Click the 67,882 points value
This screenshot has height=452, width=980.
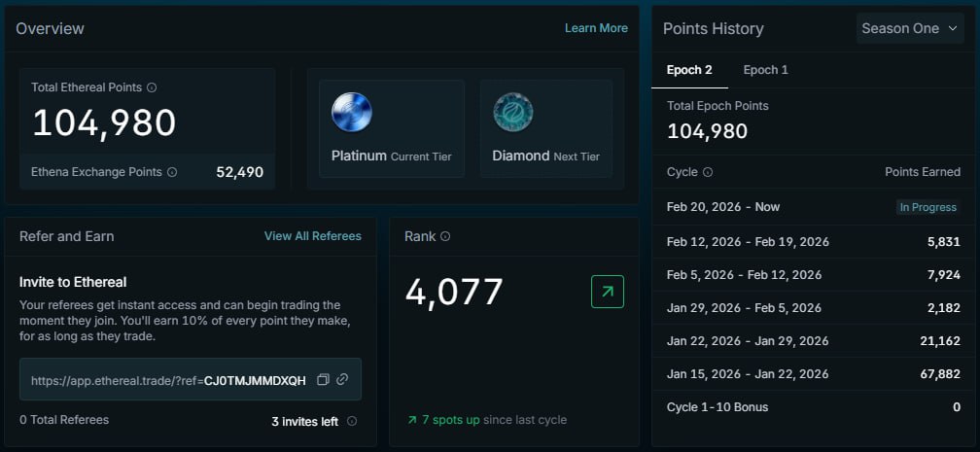click(x=939, y=374)
